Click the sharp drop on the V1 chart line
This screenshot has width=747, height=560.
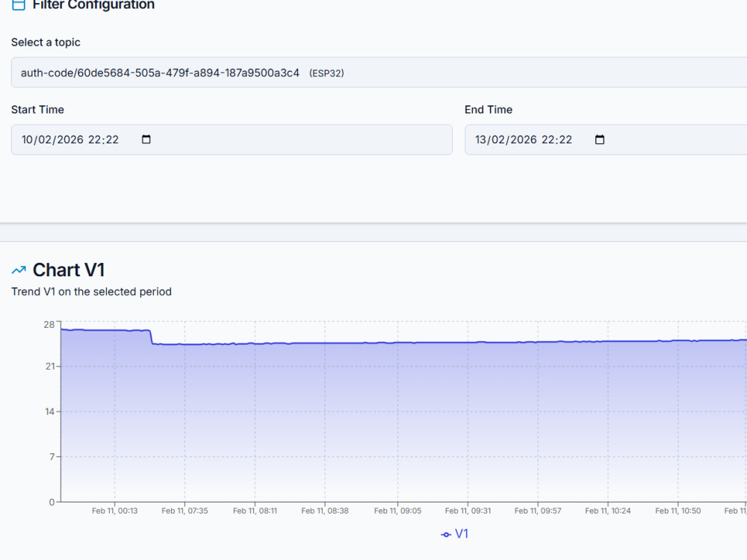(x=152, y=337)
